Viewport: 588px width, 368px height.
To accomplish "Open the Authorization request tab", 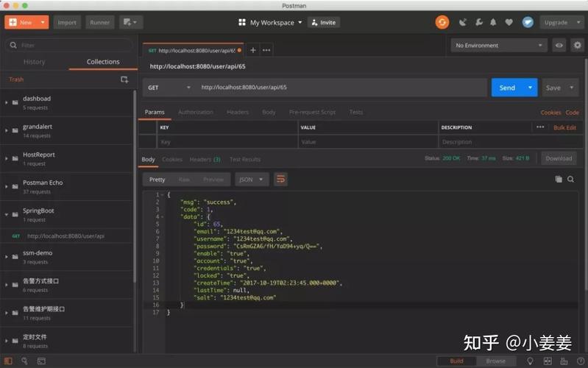I will (x=196, y=112).
